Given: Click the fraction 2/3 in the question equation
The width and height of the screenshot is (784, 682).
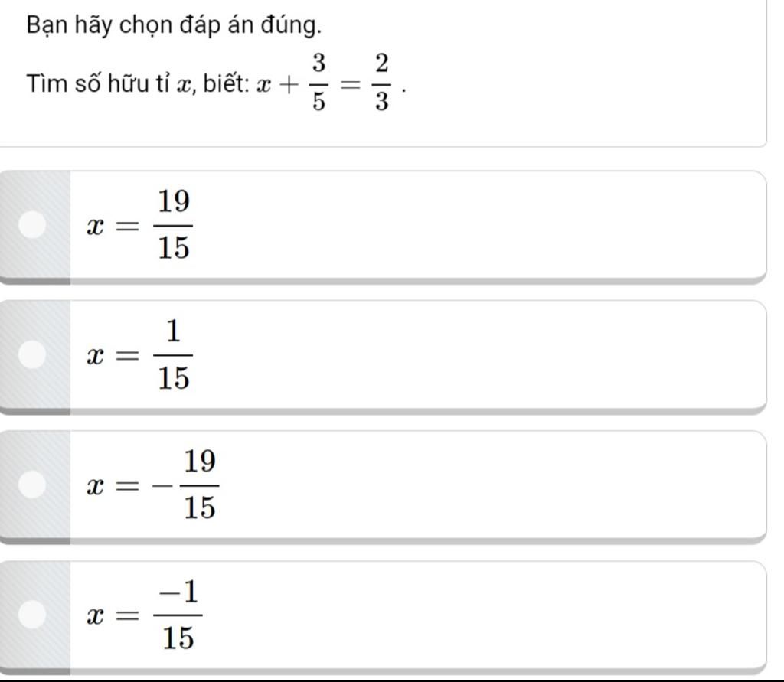Looking at the screenshot, I should 381,83.
